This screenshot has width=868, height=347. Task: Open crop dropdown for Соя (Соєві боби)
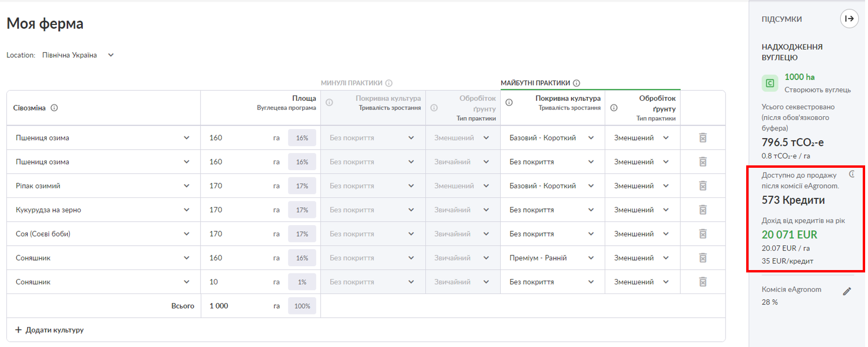103,234
